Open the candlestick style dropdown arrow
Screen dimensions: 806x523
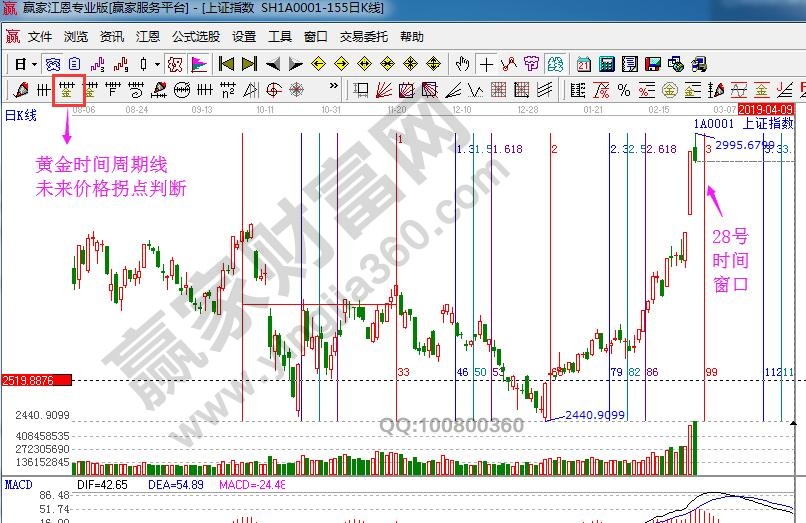[157, 64]
